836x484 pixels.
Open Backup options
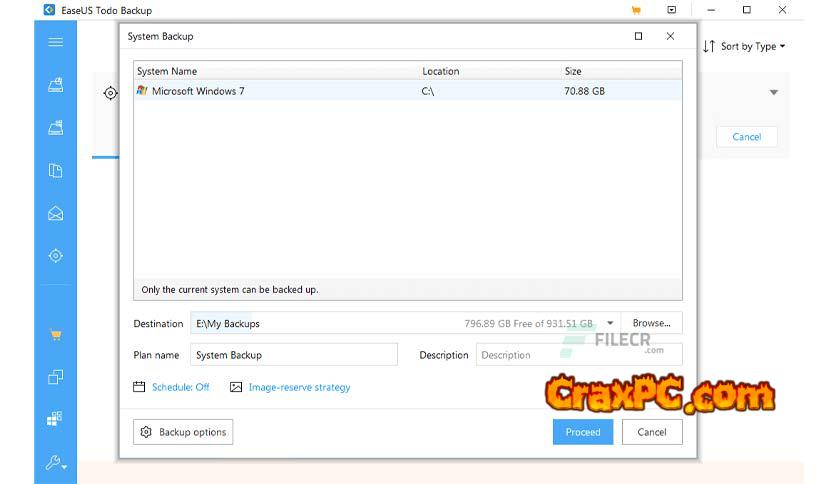tap(183, 432)
